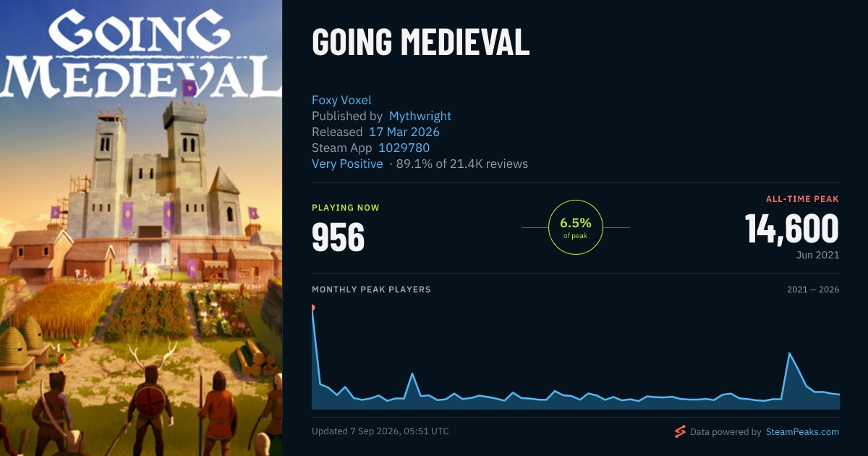868x456 pixels.
Task: Click the GOING MEDIEVAL title heading
Action: pos(421,43)
